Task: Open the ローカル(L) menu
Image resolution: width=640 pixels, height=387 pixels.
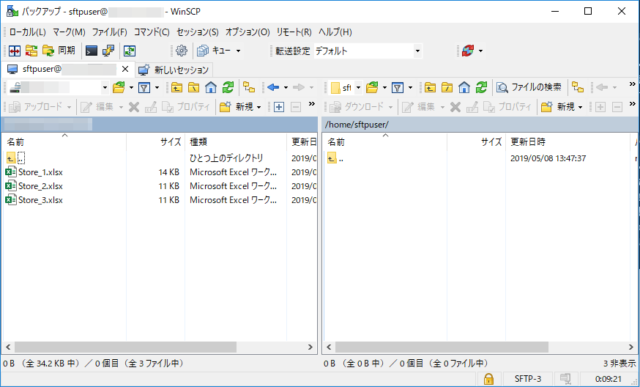Action: coord(27,32)
